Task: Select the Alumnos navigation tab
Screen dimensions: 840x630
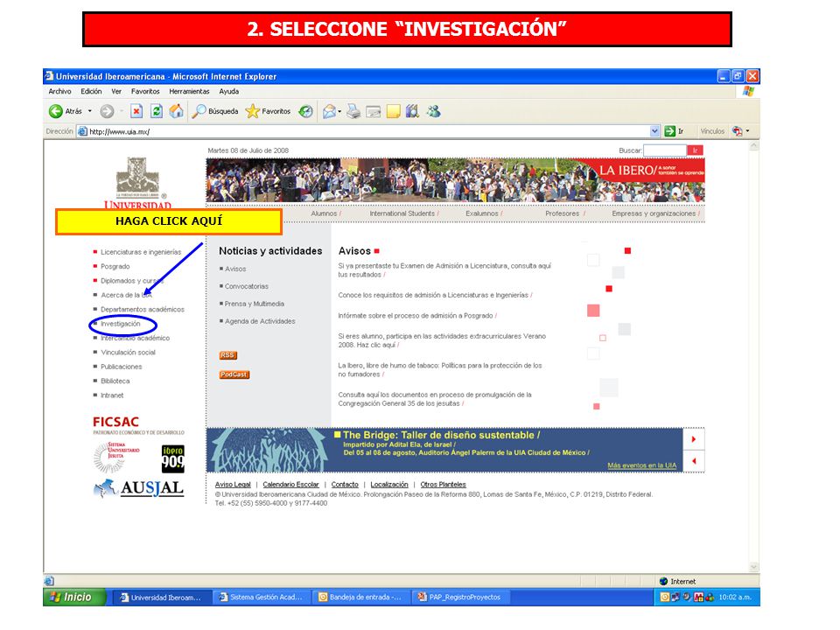Action: point(324,213)
